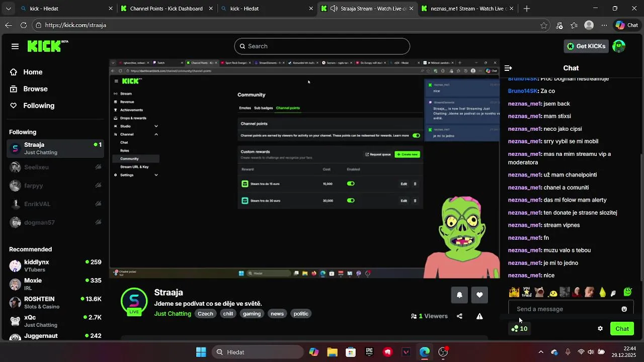
Task: Open recommended channel kiddlynx
Action: point(55,265)
